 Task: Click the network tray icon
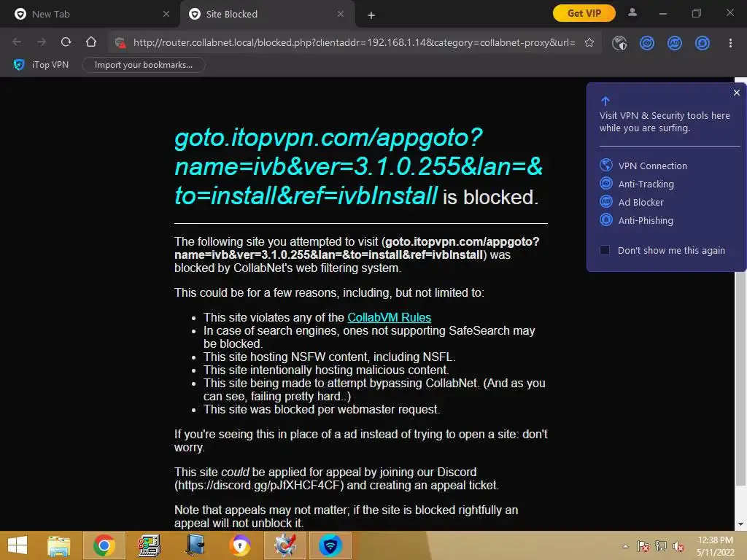[661, 546]
